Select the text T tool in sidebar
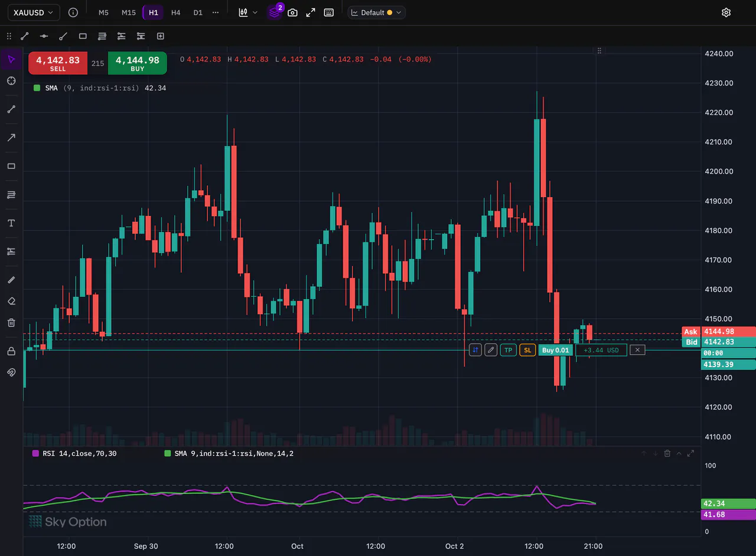The width and height of the screenshot is (756, 556). (11, 223)
